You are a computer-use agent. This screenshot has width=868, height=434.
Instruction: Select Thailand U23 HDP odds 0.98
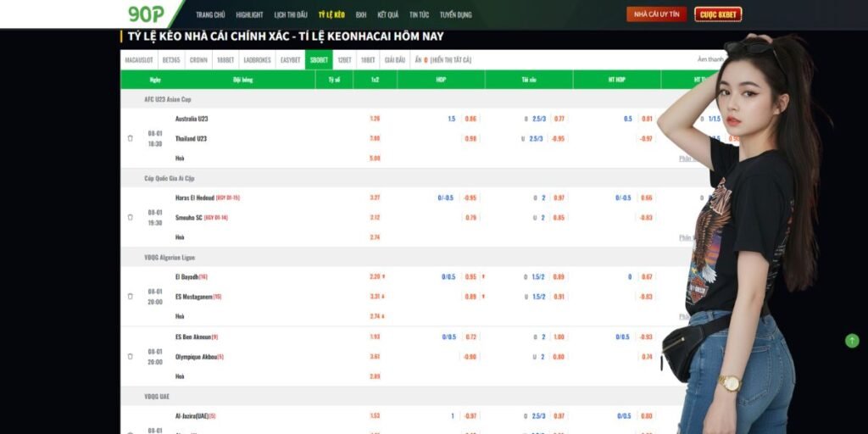pos(470,138)
